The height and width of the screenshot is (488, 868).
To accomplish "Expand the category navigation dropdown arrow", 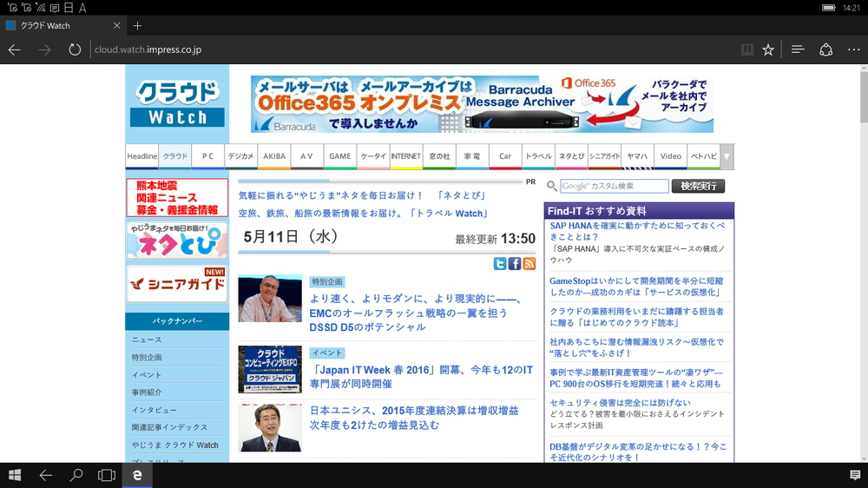I will [727, 156].
